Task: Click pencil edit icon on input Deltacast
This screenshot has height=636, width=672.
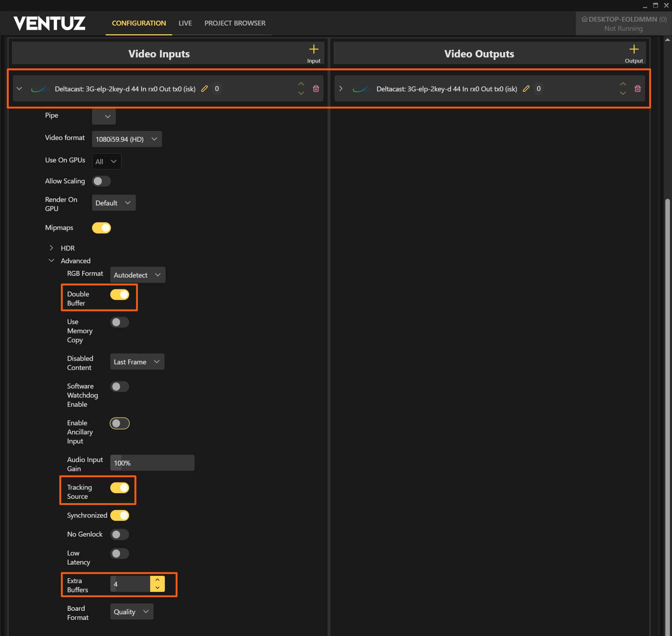Action: pyautogui.click(x=204, y=89)
